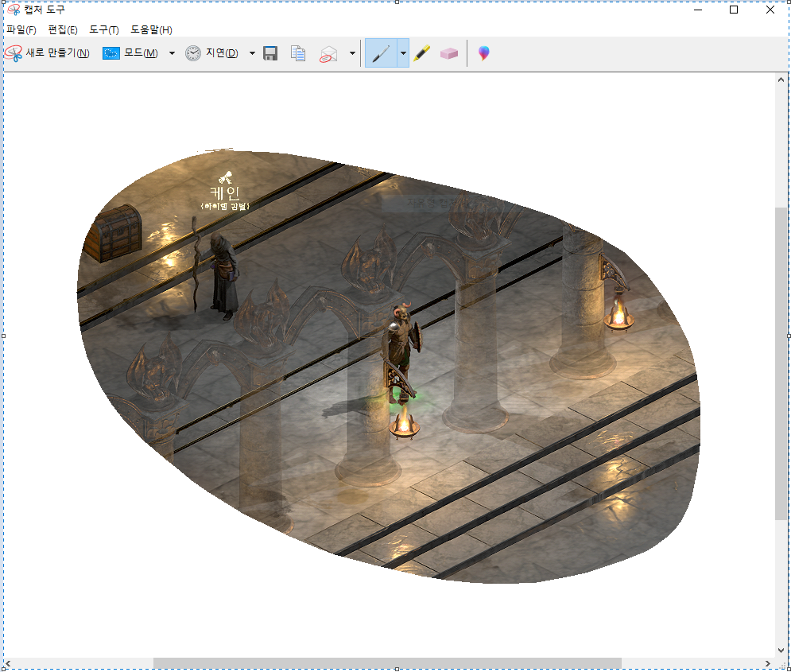The width and height of the screenshot is (791, 672).
Task: Close the 캡처 도구 window
Action: click(x=770, y=10)
